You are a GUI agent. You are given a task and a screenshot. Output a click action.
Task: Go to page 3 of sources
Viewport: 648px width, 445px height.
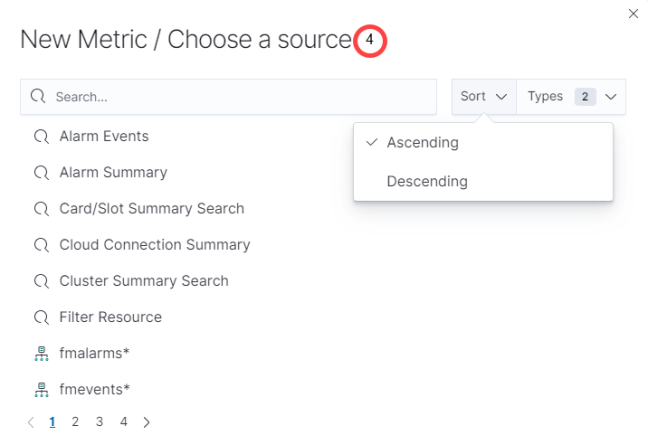pos(99,422)
